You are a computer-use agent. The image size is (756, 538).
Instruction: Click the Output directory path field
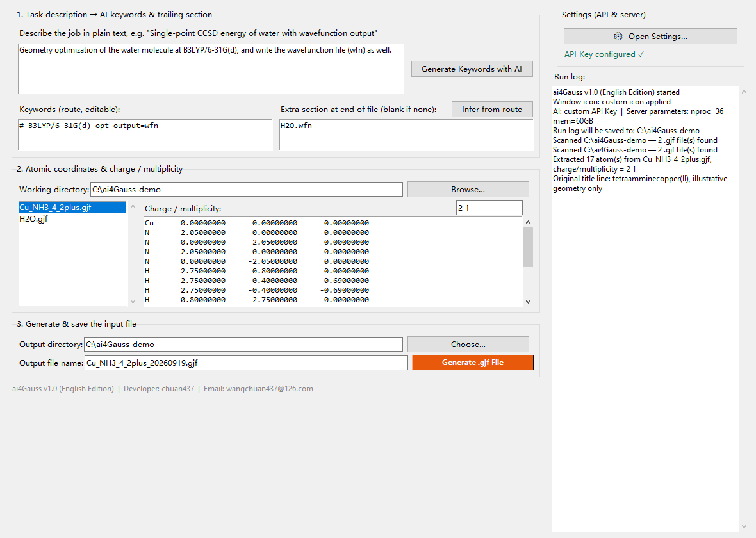(x=243, y=344)
